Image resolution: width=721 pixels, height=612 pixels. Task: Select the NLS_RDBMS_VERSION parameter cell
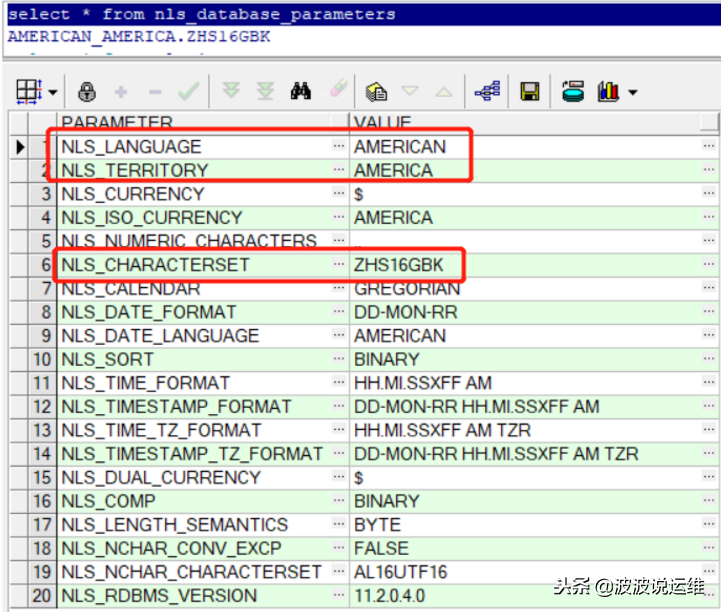pos(202,596)
